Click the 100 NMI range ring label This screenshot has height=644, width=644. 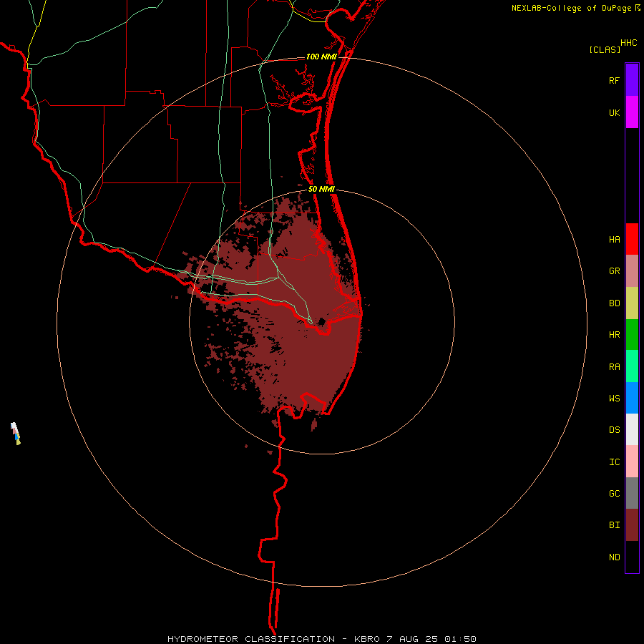click(x=321, y=57)
